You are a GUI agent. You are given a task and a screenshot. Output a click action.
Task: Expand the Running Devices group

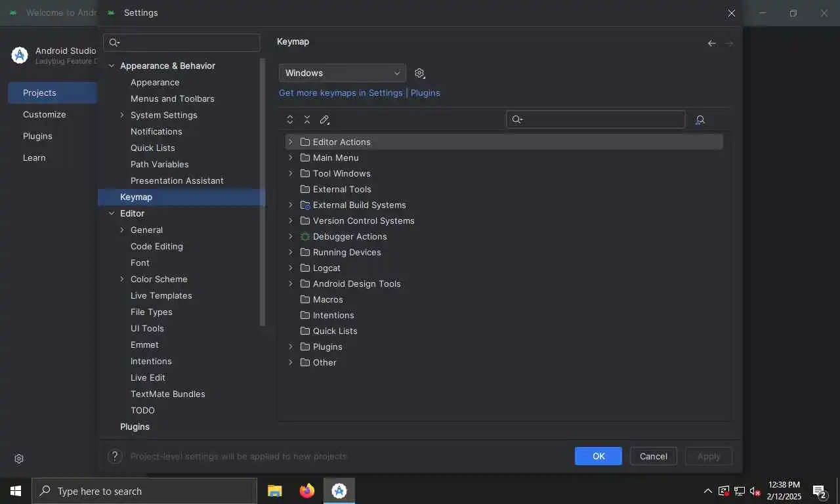click(291, 252)
